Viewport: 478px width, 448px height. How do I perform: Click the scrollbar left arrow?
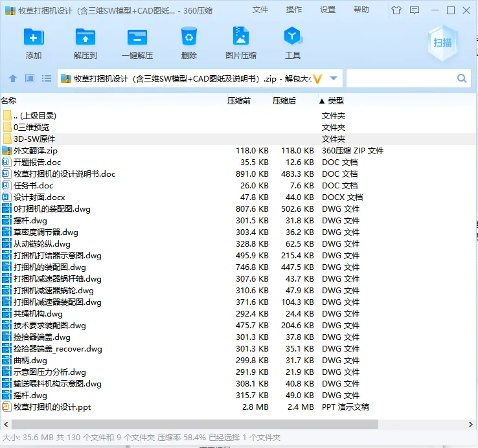point(6,424)
